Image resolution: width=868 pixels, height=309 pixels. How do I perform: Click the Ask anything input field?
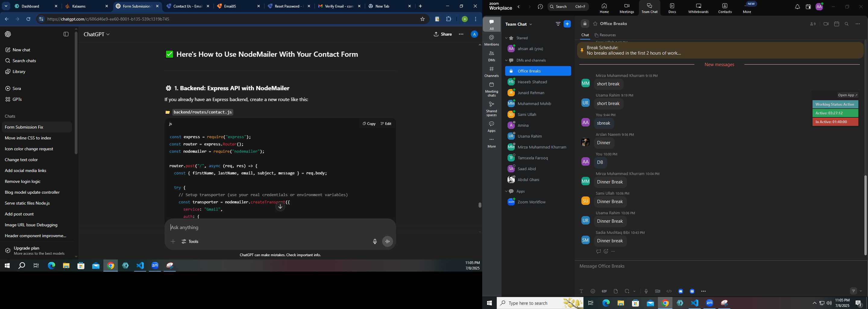click(280, 228)
